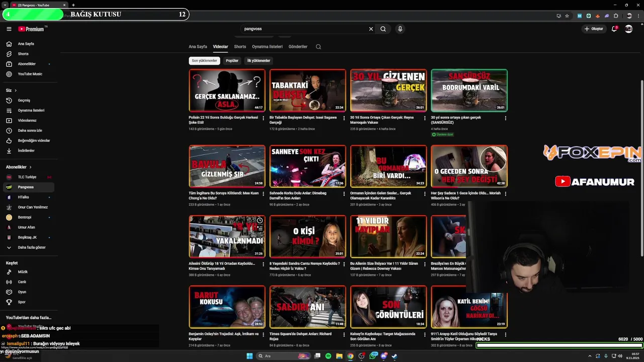Select the Son yüklenenler filter chip

[204, 61]
